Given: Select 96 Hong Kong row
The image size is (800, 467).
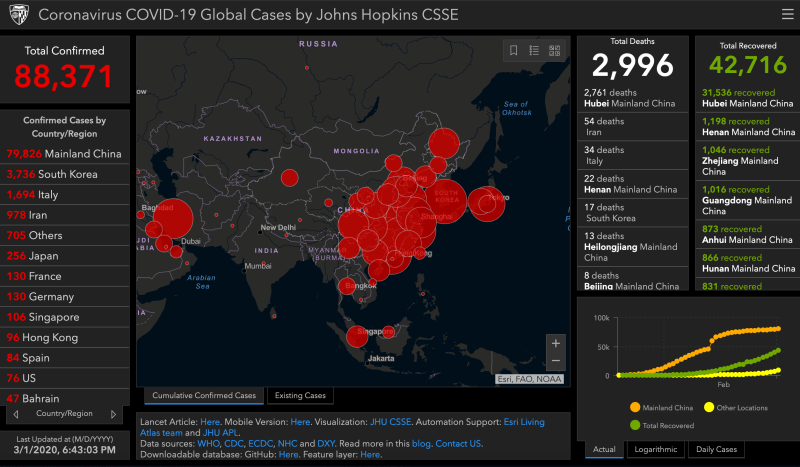Looking at the screenshot, I should 65,337.
